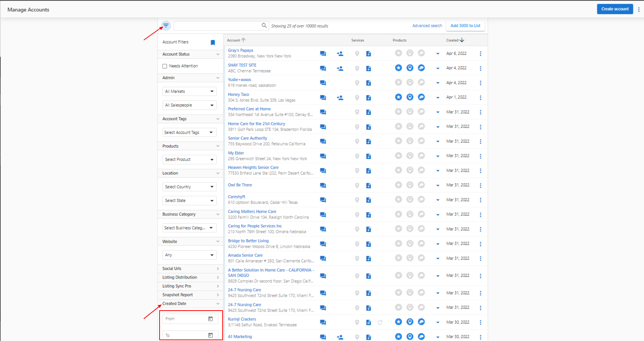Open the All Salespeople dropdown
The image size is (644, 341).
point(189,105)
